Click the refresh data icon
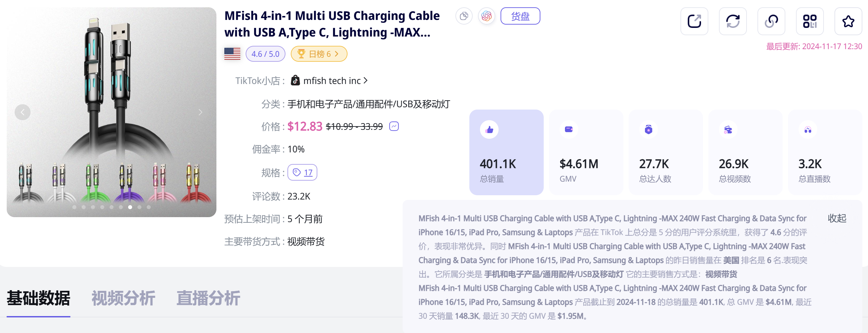 (x=733, y=21)
